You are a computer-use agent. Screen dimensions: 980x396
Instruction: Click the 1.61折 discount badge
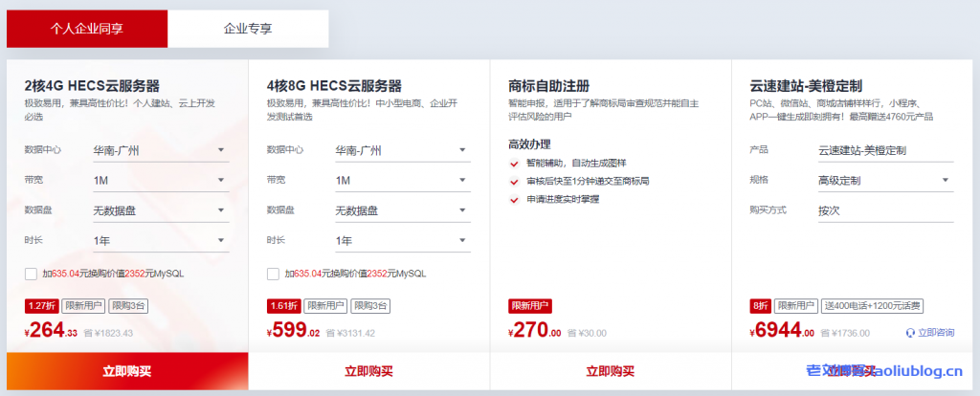pyautogui.click(x=284, y=306)
